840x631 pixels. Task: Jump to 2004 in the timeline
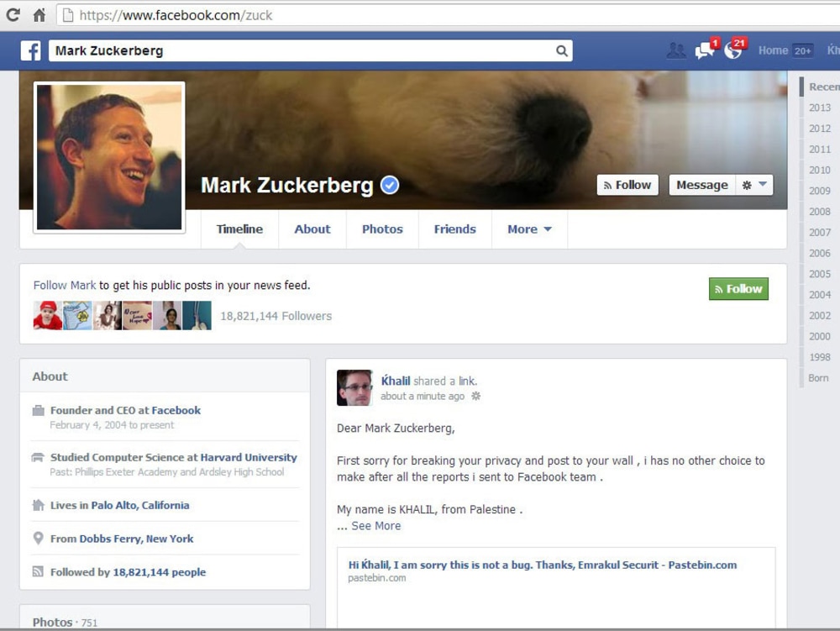pyautogui.click(x=820, y=295)
